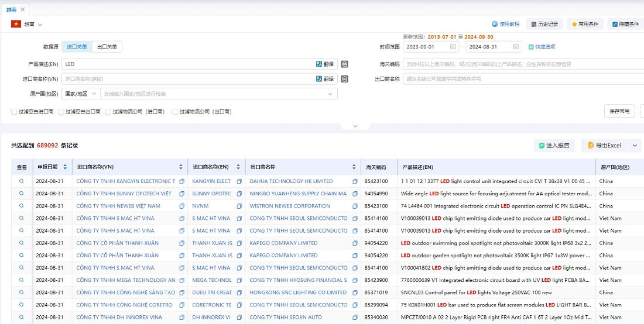This screenshot has height=324, width=644.
Task: Open CONG TY TNHH HYOSUNG FINANCIAL link
Action: (298, 280)
